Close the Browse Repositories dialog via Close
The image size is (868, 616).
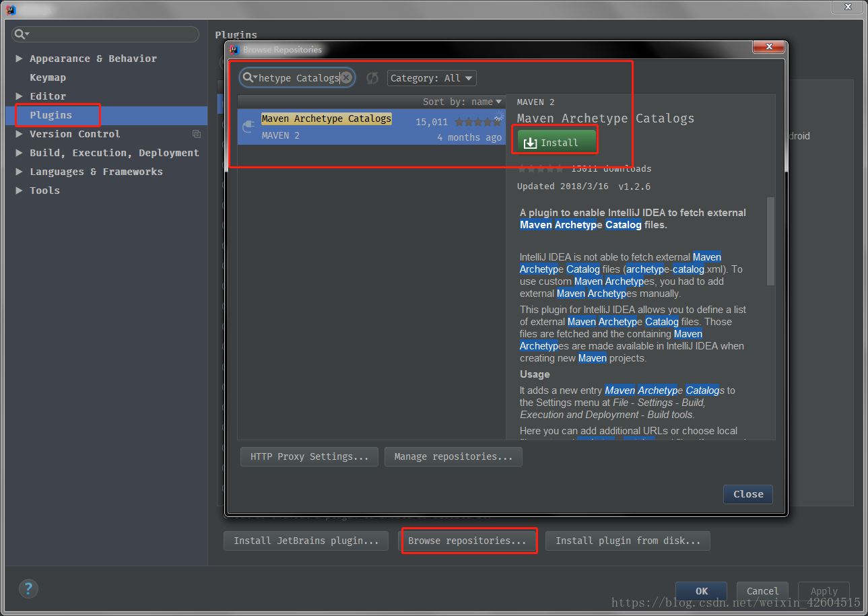pos(748,494)
